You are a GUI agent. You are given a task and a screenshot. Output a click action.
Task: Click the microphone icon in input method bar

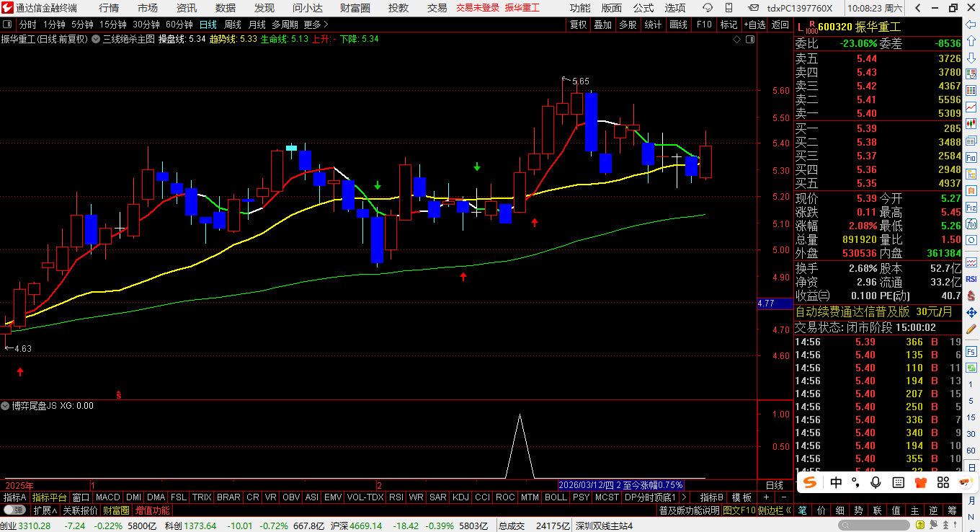point(876,482)
